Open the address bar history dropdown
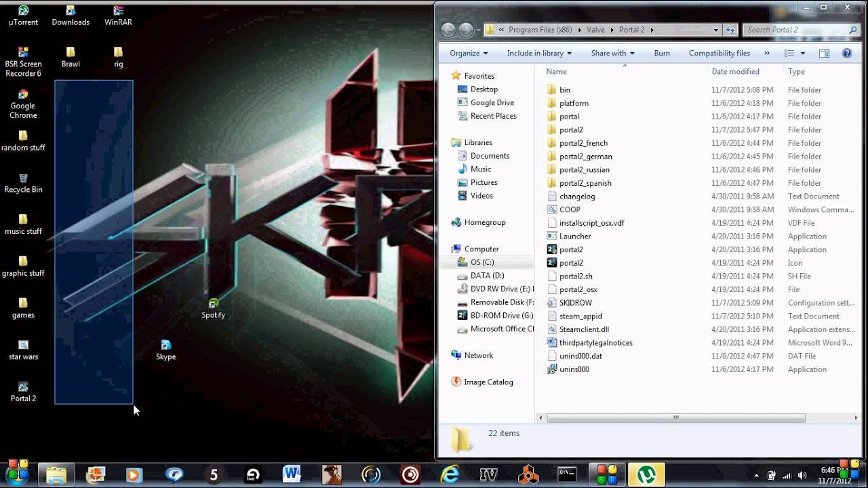 (716, 30)
